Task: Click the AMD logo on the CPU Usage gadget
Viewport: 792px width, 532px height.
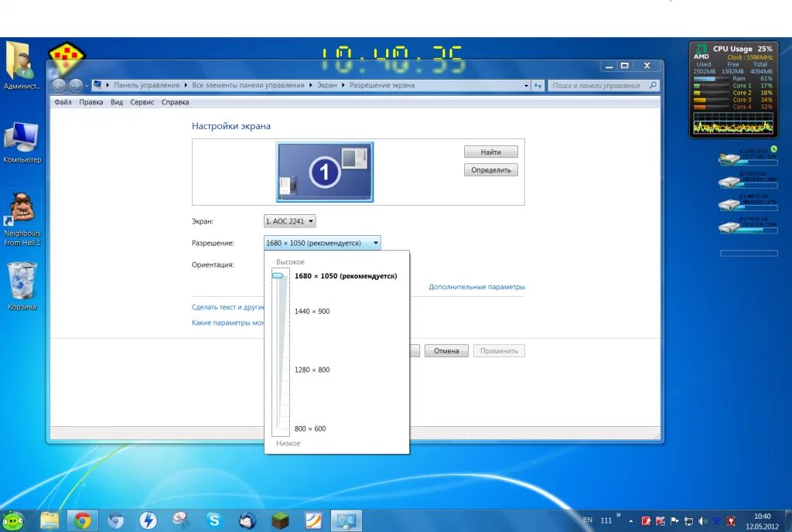Action: 701,52
